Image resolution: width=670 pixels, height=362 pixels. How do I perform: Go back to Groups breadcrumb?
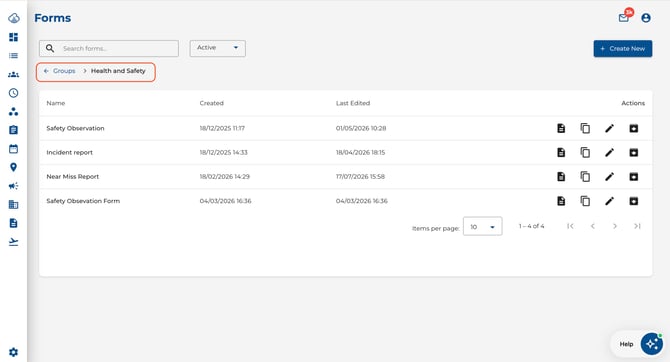[59, 71]
